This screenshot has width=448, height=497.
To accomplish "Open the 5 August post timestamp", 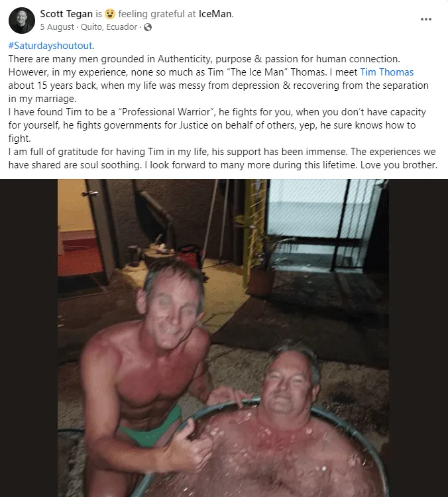I will tap(57, 27).
